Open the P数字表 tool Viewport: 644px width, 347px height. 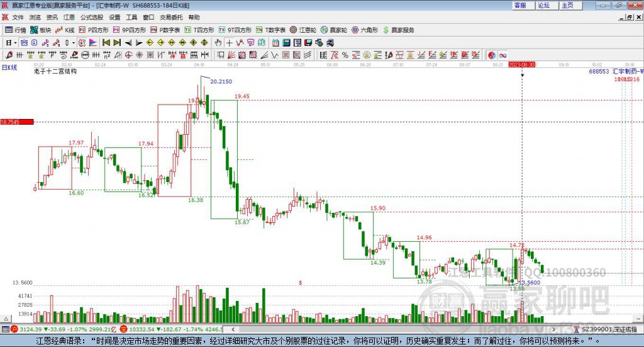[x=165, y=30]
